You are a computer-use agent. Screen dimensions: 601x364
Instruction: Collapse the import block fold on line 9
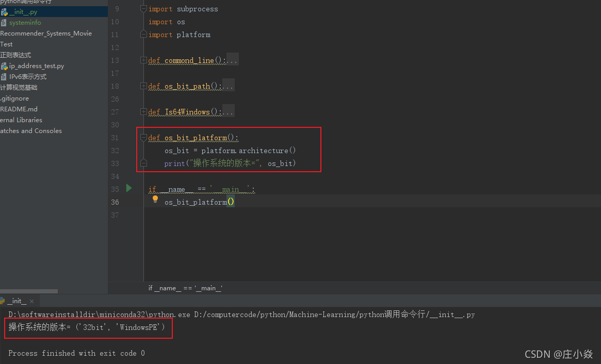click(x=143, y=8)
